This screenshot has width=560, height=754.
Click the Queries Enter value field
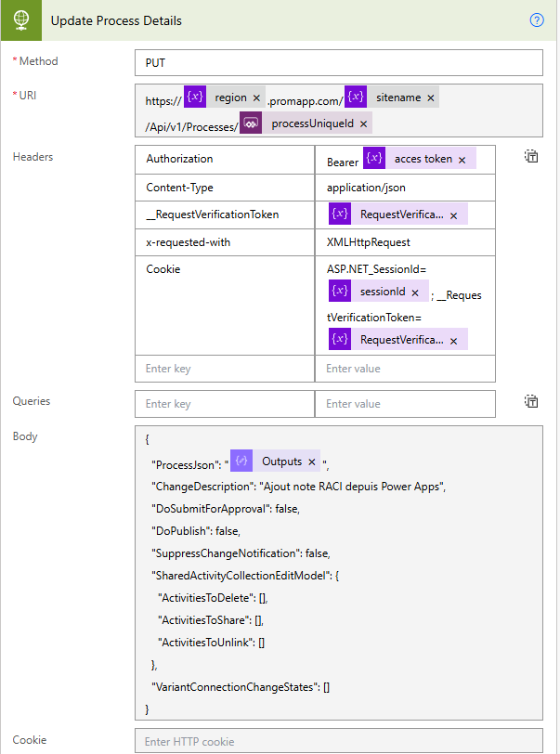click(405, 404)
